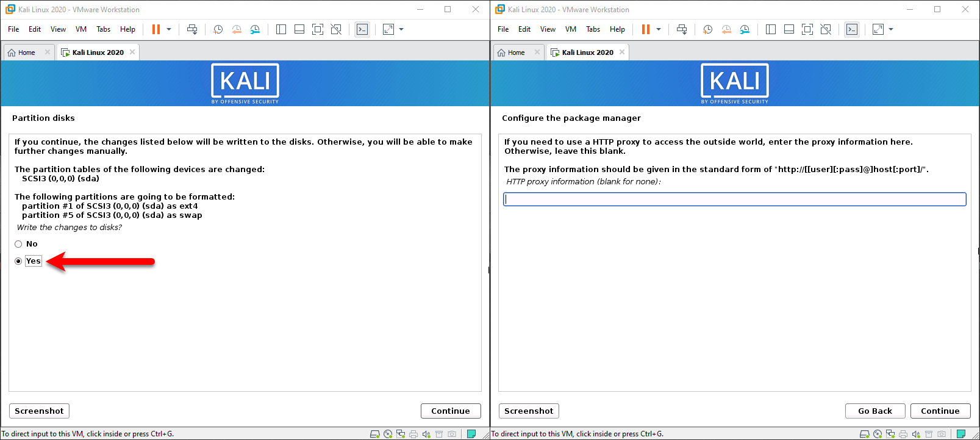Close the Home tab in left window
The height and width of the screenshot is (440, 980).
click(48, 52)
